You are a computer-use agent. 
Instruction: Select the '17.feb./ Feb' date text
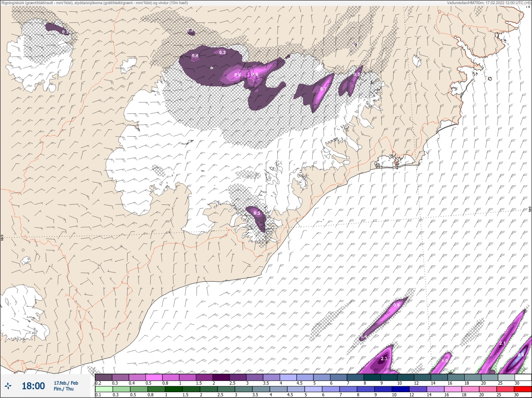(66, 383)
